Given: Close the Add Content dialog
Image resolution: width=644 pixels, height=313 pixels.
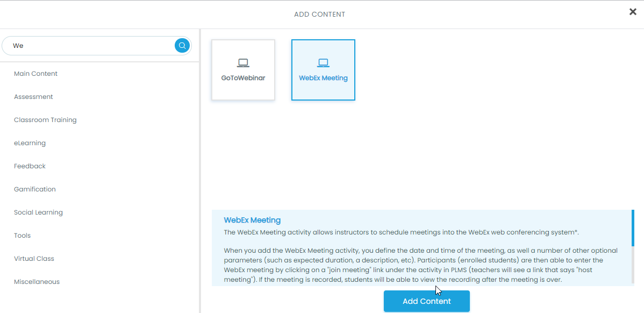Looking at the screenshot, I should (633, 12).
